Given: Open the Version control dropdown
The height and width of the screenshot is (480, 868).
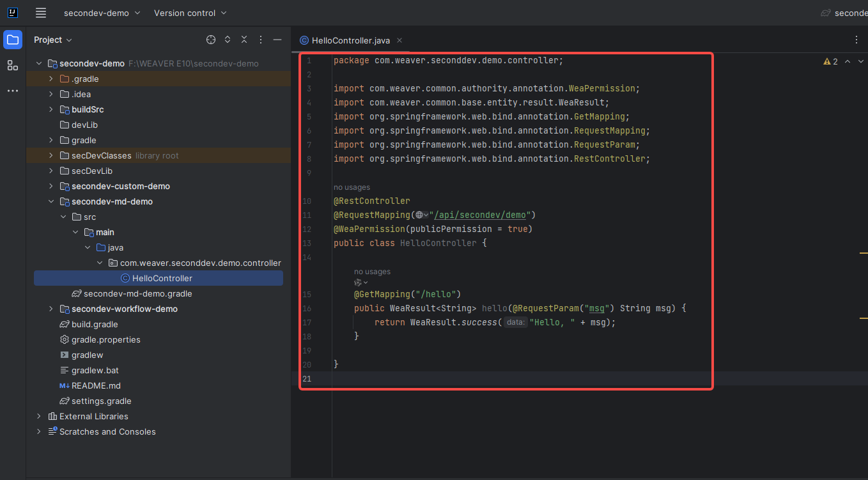Looking at the screenshot, I should 190,13.
